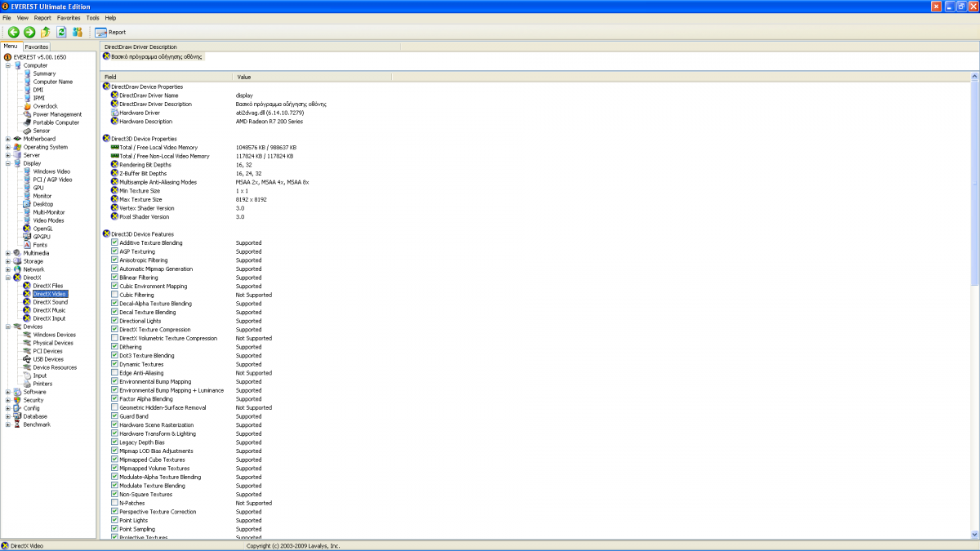Expand the Motherboard tree node
The width and height of the screenshot is (980, 551).
pyautogui.click(x=8, y=139)
